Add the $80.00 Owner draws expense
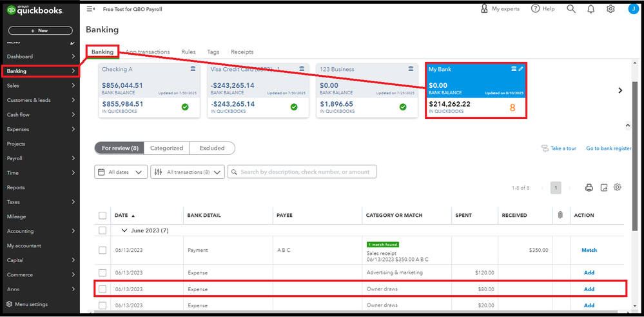Screen dimensions: 644x317 coord(589,289)
